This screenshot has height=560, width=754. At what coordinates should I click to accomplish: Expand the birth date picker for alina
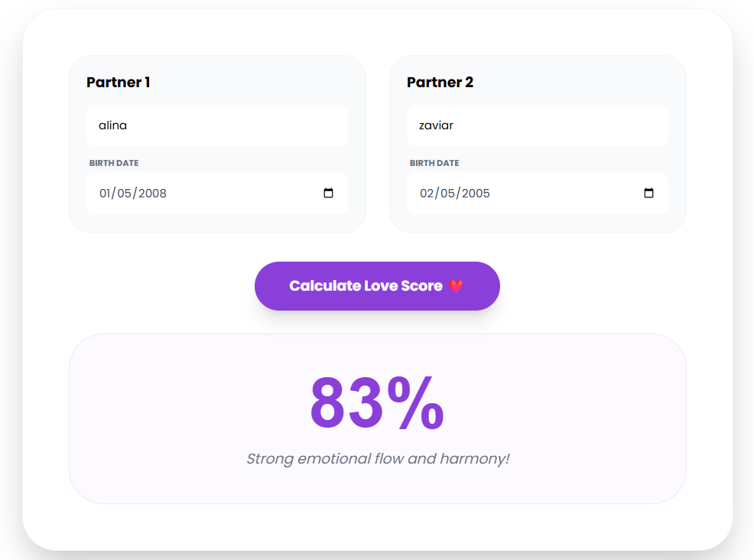point(329,194)
